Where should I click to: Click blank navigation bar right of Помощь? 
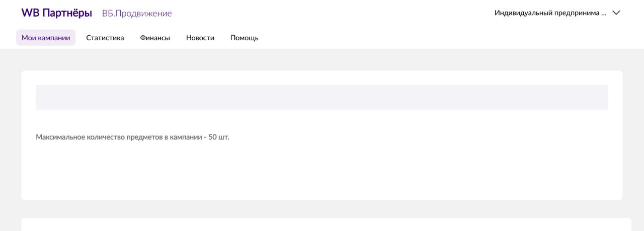[428, 38]
